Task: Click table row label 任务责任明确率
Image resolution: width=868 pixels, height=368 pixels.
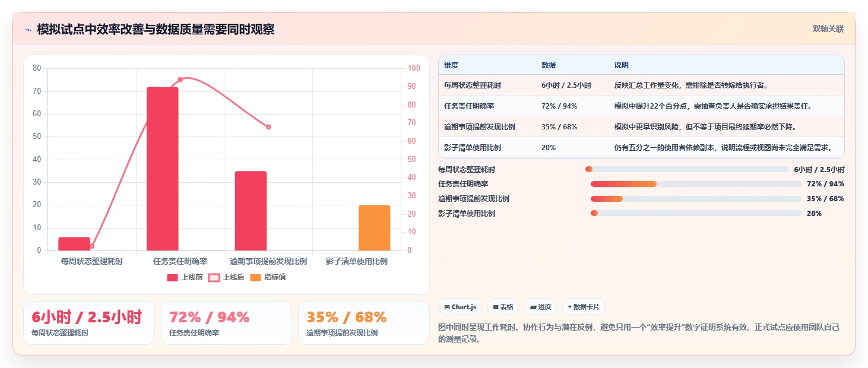Action: pyautogui.click(x=469, y=106)
